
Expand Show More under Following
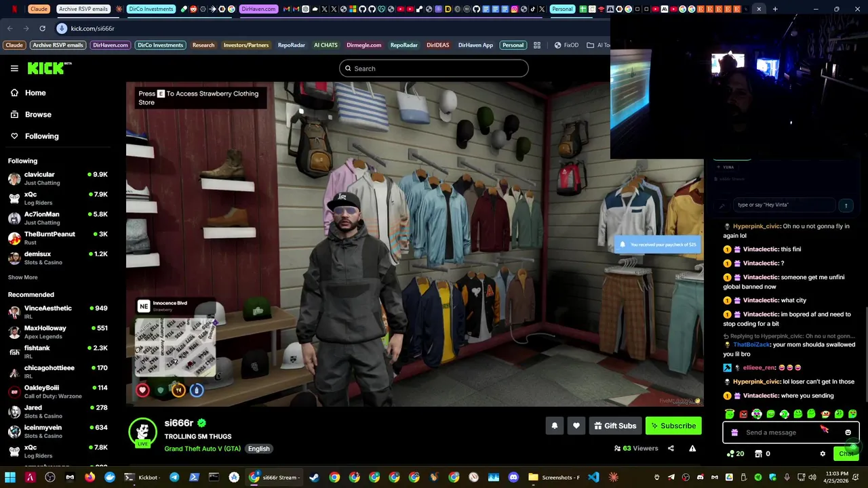[x=22, y=277]
